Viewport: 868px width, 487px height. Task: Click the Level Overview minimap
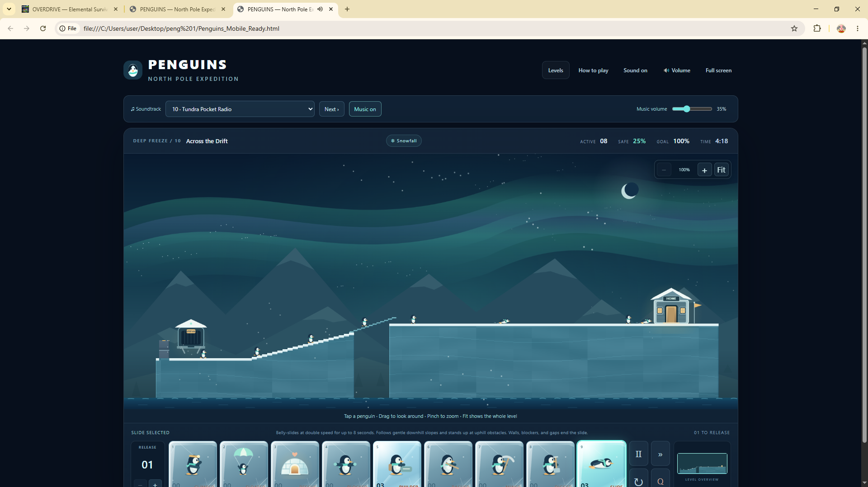[702, 464]
